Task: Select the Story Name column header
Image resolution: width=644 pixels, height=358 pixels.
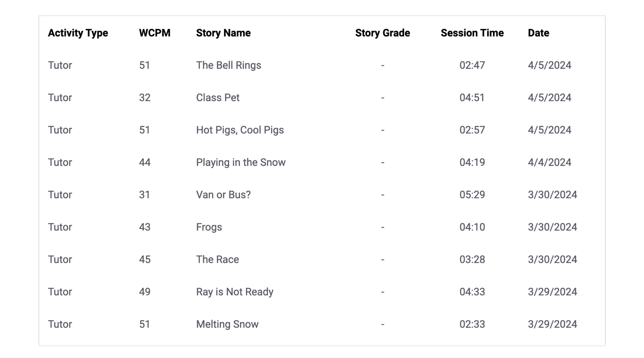Action: tap(223, 33)
